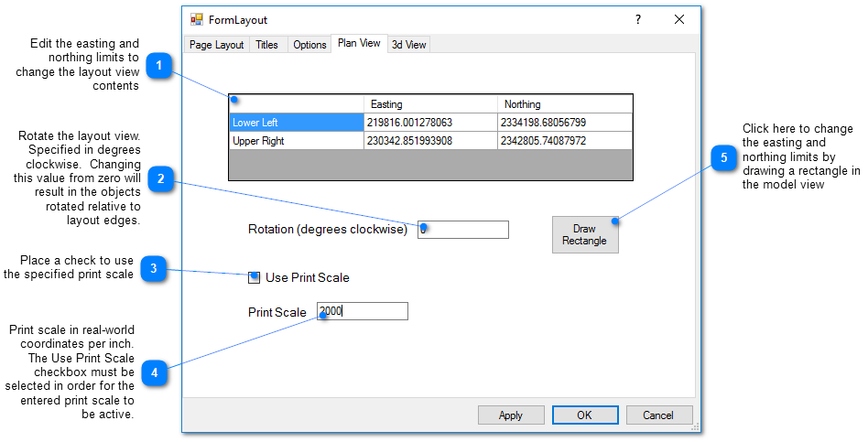Switch to the Page Layout tab
This screenshot has width=868, height=442.
point(216,45)
